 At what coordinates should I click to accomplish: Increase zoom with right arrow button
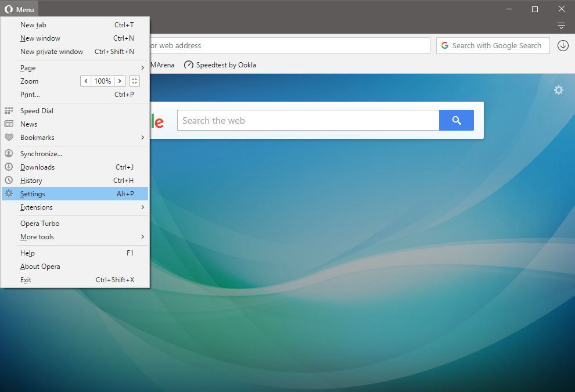click(120, 81)
